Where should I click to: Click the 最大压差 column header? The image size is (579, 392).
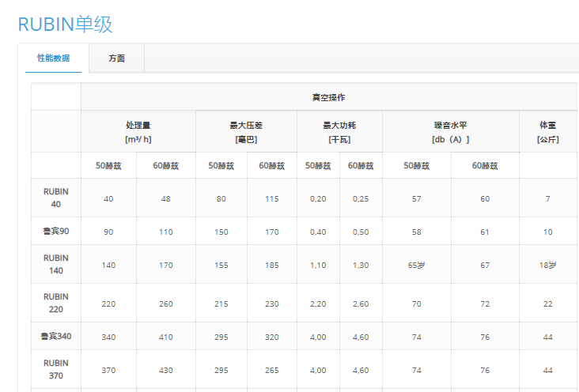pos(246,132)
